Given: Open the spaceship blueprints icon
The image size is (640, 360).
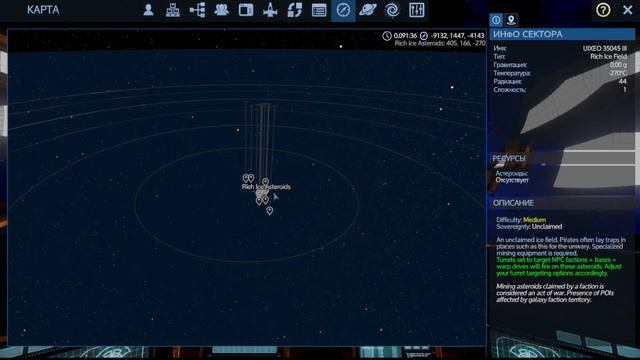Looking at the screenshot, I should pyautogui.click(x=270, y=10).
